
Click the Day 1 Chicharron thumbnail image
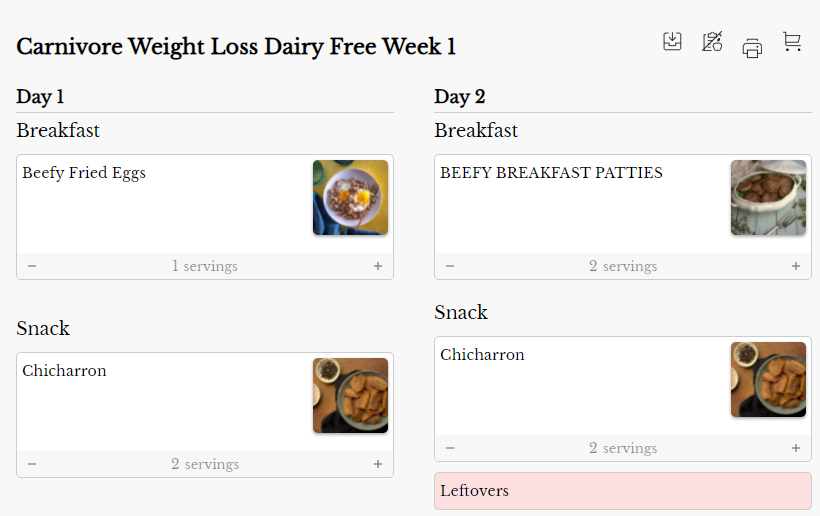point(350,396)
